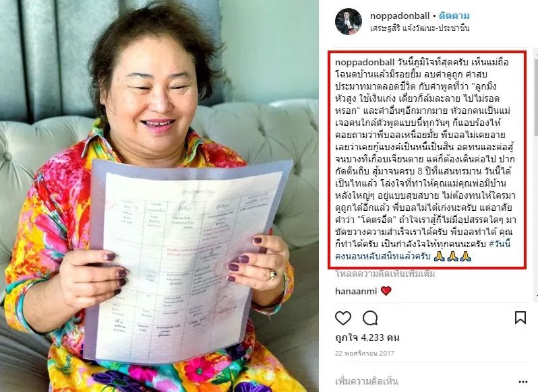Open location เศรษฐสิริ แจ้งวัฒนะ-ประชาชื่น
The width and height of the screenshot is (538, 392).
pos(419,28)
